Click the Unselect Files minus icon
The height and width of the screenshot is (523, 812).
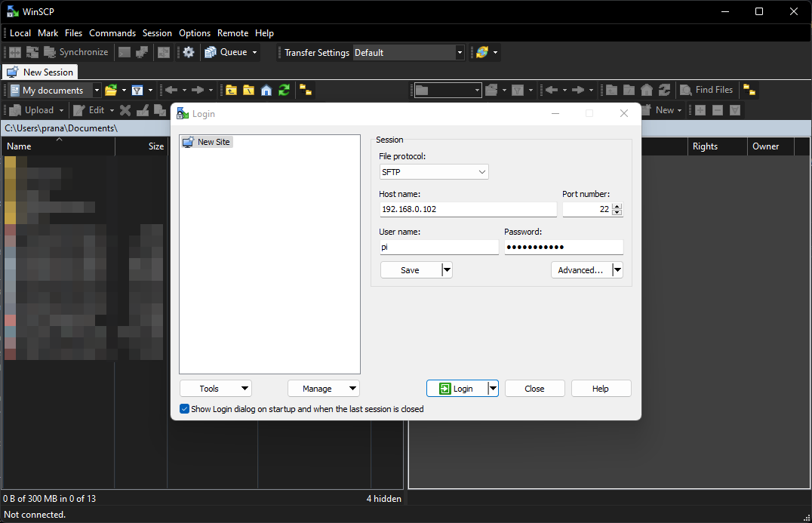click(718, 110)
